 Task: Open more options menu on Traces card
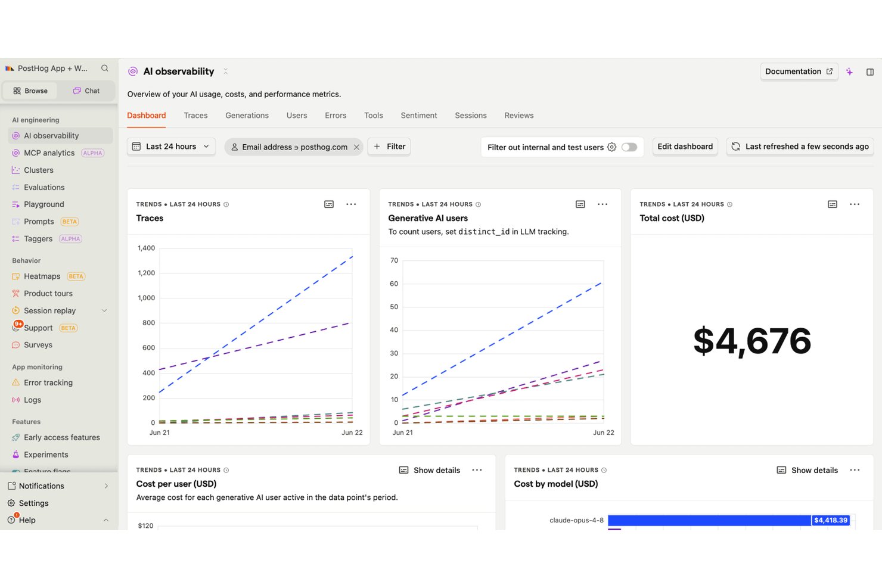(x=351, y=204)
